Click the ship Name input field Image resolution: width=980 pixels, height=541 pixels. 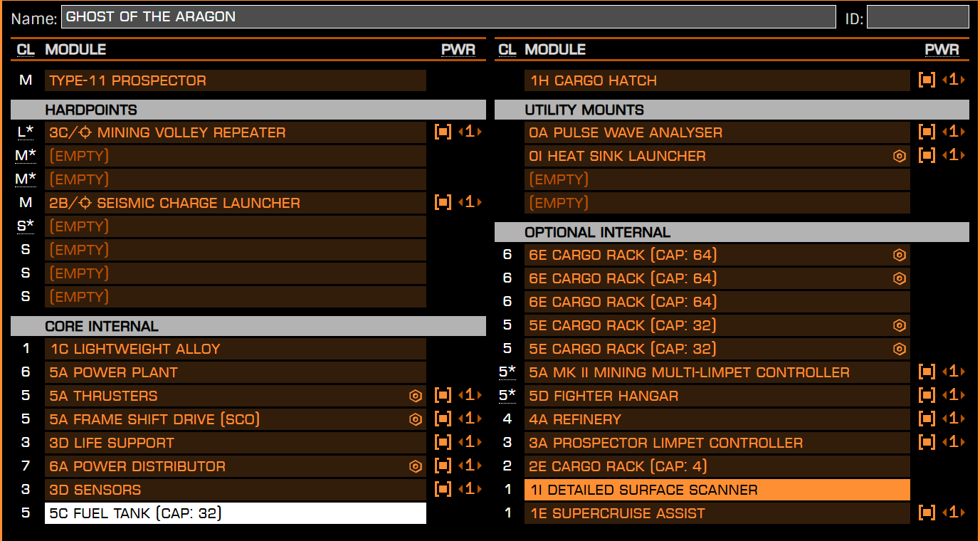(448, 17)
